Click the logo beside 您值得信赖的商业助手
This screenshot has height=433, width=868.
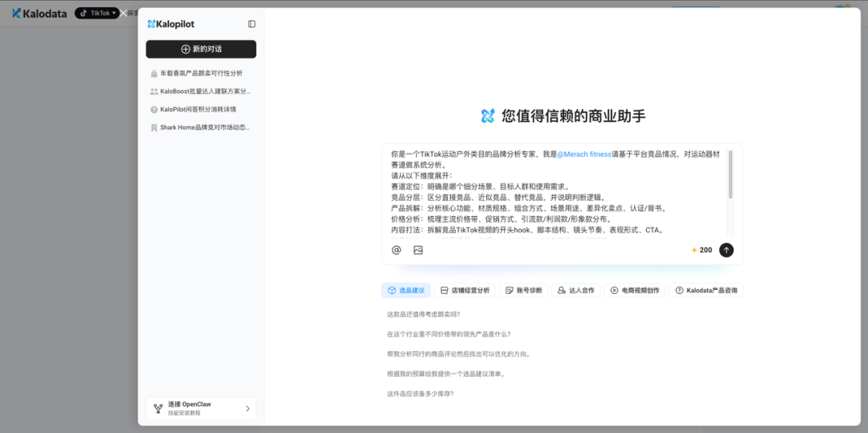488,116
